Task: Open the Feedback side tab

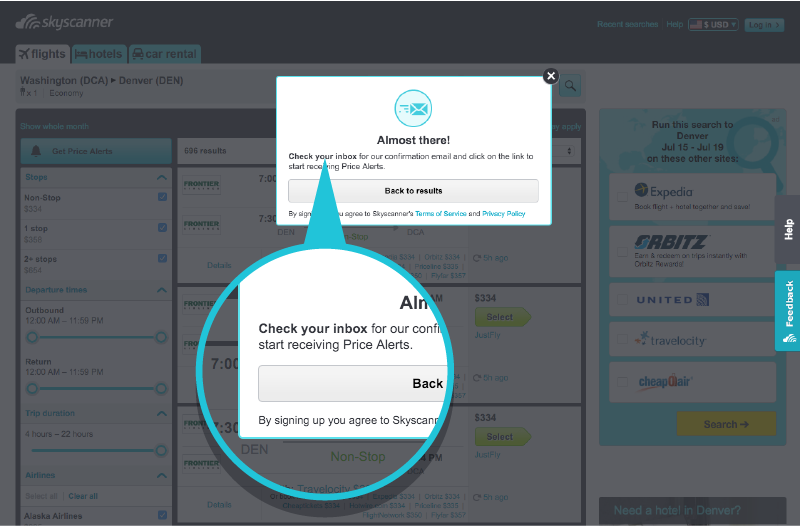Action: click(x=787, y=311)
